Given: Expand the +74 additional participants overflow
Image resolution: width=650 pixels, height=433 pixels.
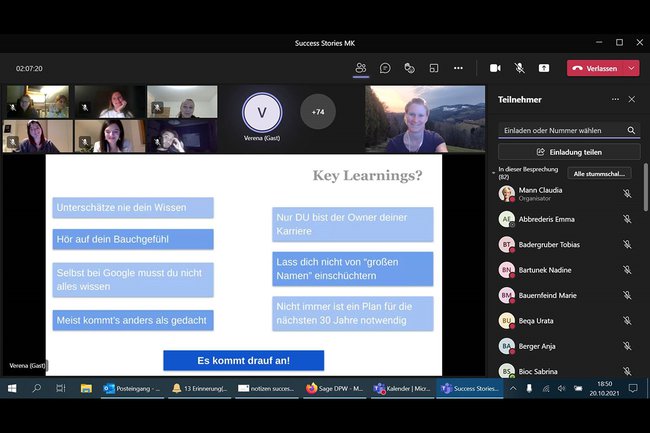Looking at the screenshot, I should pos(318,112).
